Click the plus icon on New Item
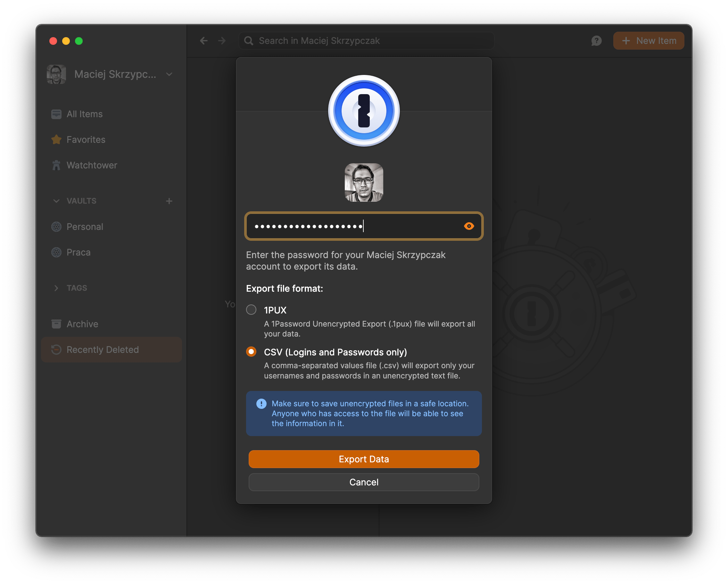The width and height of the screenshot is (728, 584). click(x=626, y=41)
